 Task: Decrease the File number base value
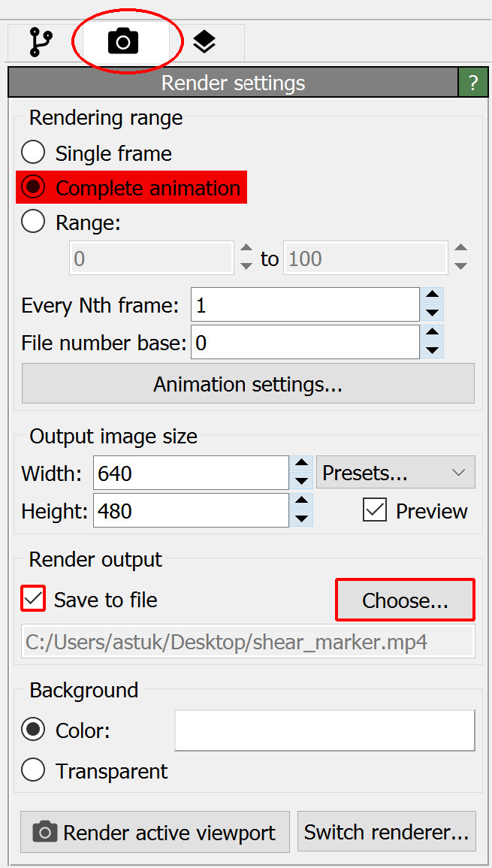point(432,350)
